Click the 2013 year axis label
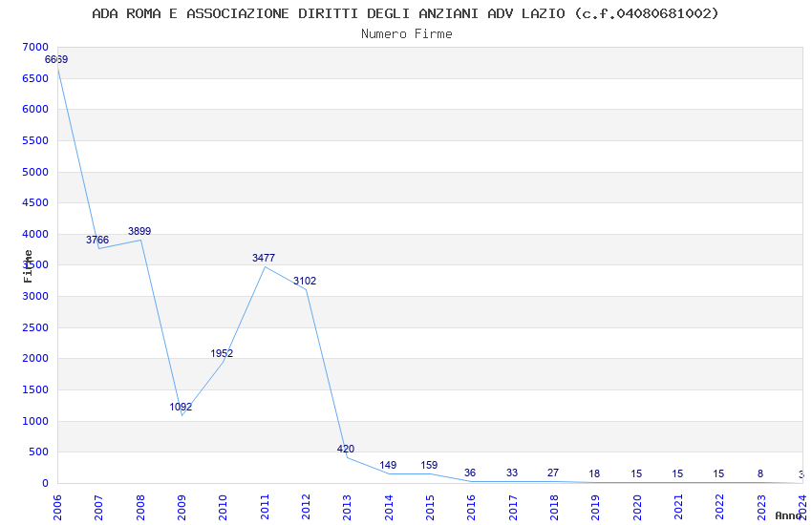 [x=347, y=508]
